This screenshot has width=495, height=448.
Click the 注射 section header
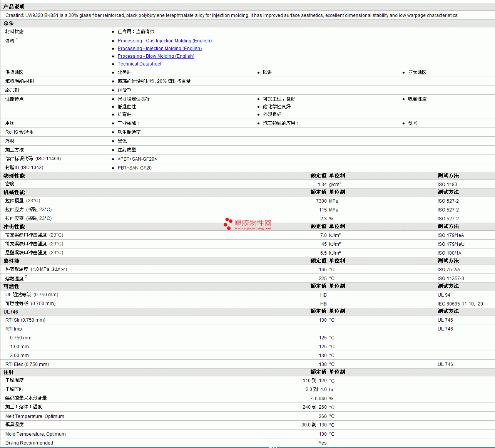click(9, 372)
